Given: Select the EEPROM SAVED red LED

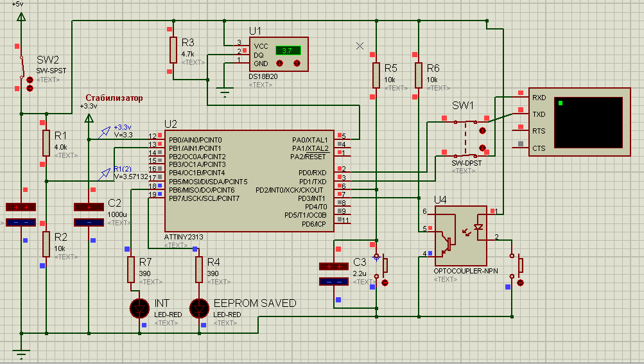Looking at the screenshot, I should [199, 308].
